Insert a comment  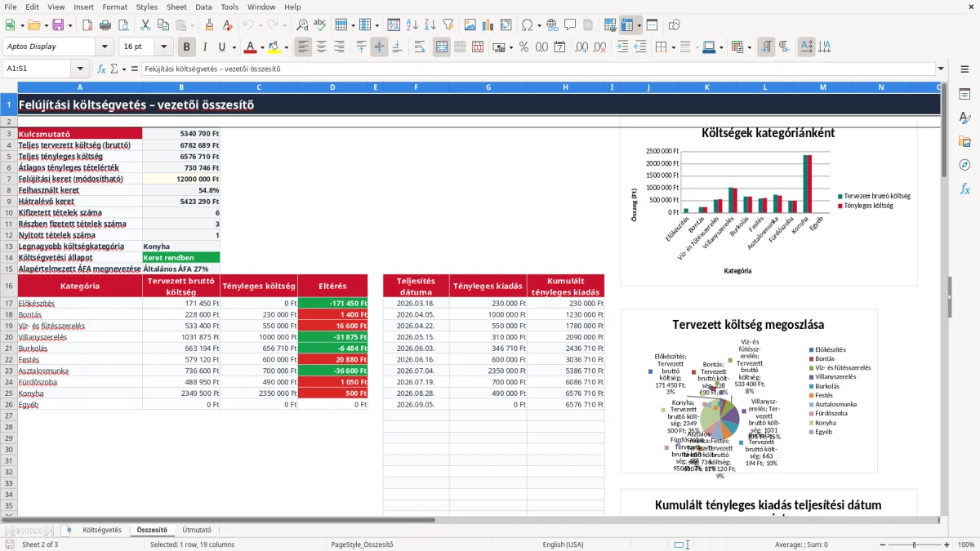pyautogui.click(x=569, y=25)
